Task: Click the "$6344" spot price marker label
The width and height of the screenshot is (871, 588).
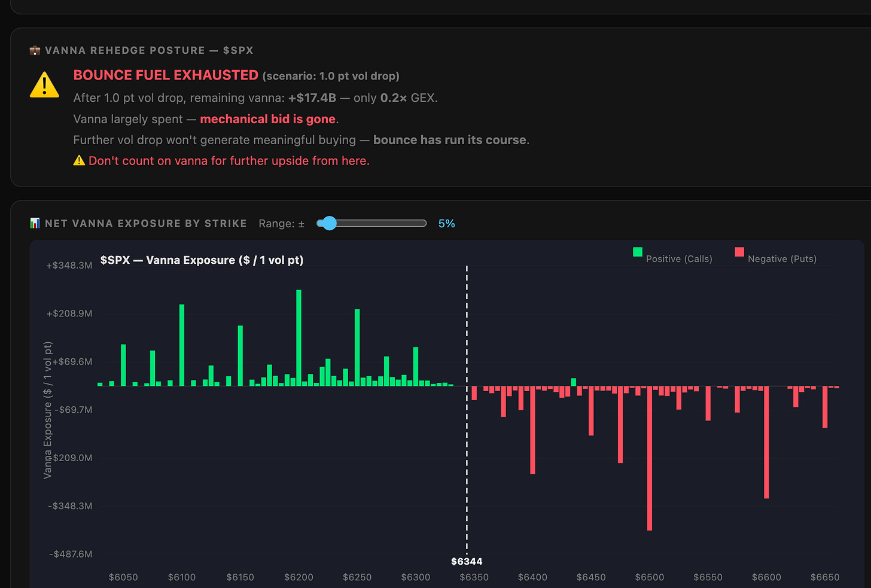Action: (467, 561)
